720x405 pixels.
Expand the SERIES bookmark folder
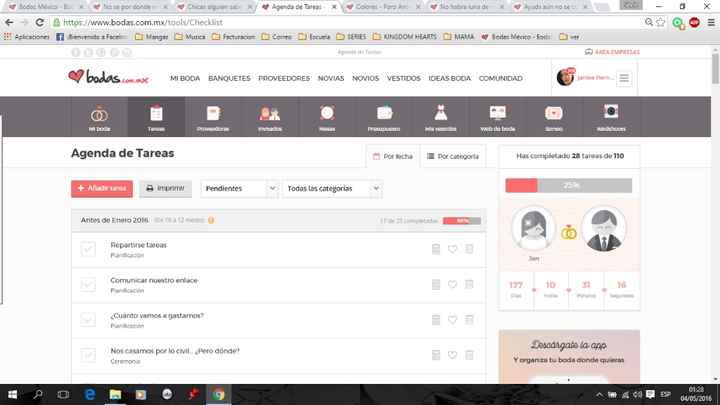click(x=351, y=37)
